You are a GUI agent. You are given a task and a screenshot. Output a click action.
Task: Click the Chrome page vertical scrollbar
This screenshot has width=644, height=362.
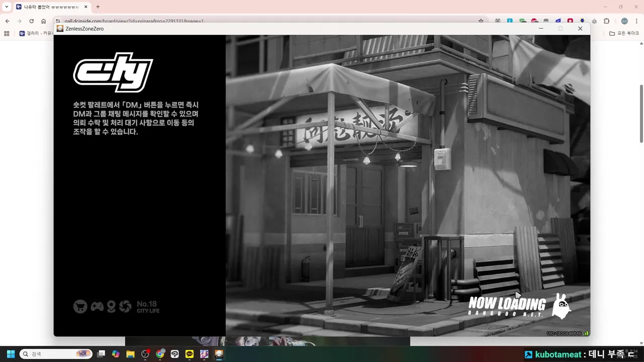(640, 113)
